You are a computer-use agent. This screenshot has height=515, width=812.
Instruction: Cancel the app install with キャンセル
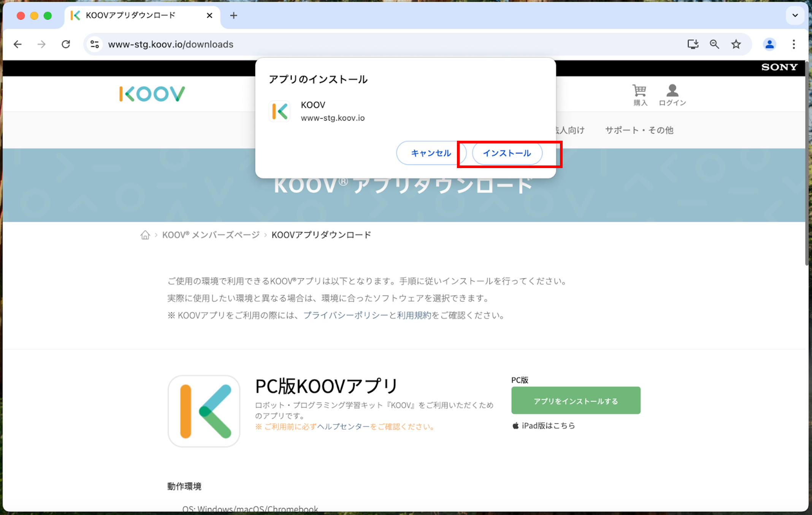pyautogui.click(x=430, y=153)
